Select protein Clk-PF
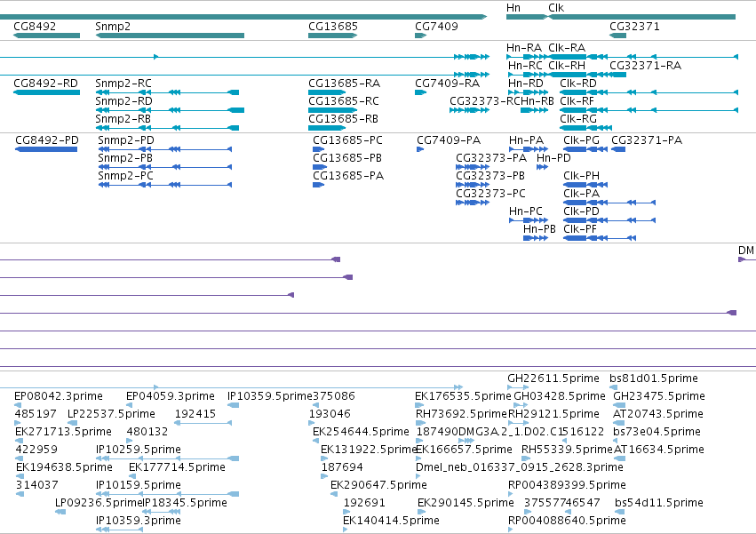756x534 pixels. click(580, 229)
